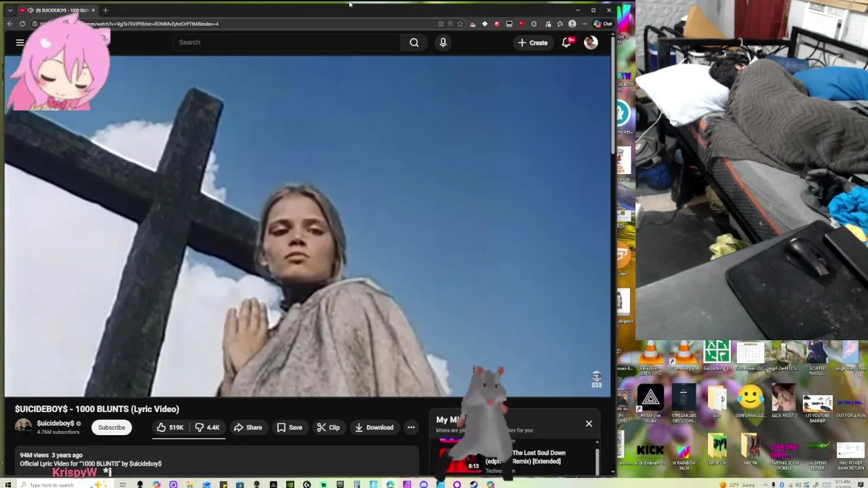Reload the page with refresh icon
868x488 pixels.
click(x=22, y=24)
